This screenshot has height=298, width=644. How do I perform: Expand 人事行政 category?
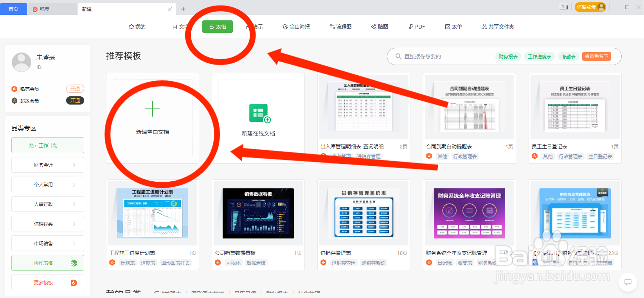(48, 204)
